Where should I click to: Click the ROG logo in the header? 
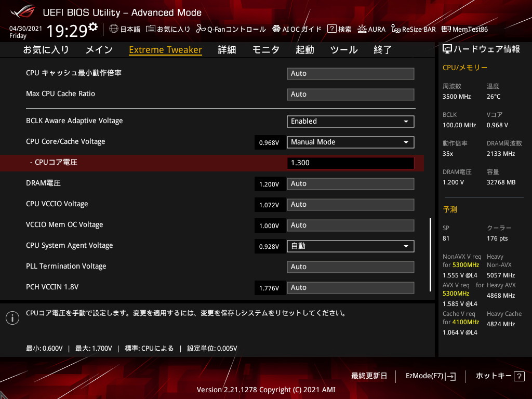point(23,12)
